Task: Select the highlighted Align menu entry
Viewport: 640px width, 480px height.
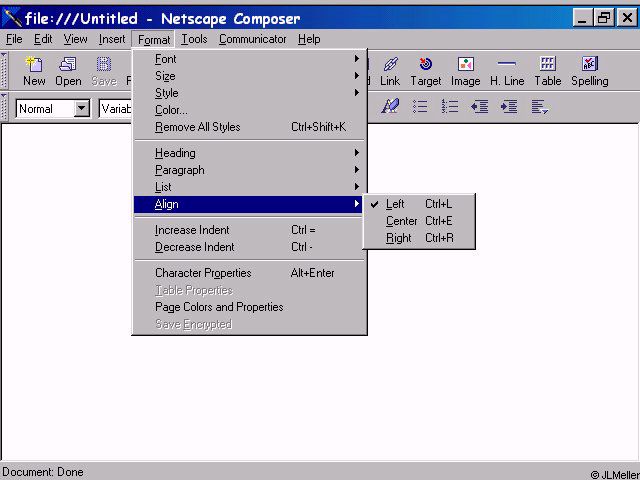Action: pos(249,204)
